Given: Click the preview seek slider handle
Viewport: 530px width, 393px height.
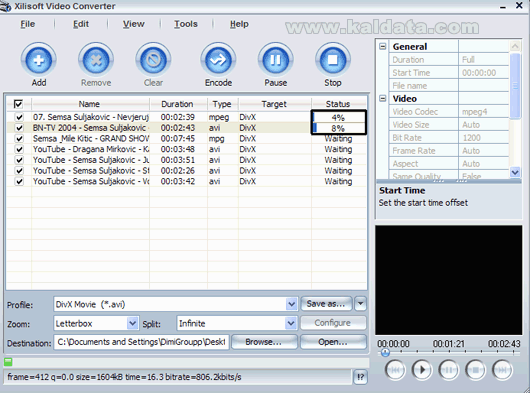Looking at the screenshot, I should 385,353.
